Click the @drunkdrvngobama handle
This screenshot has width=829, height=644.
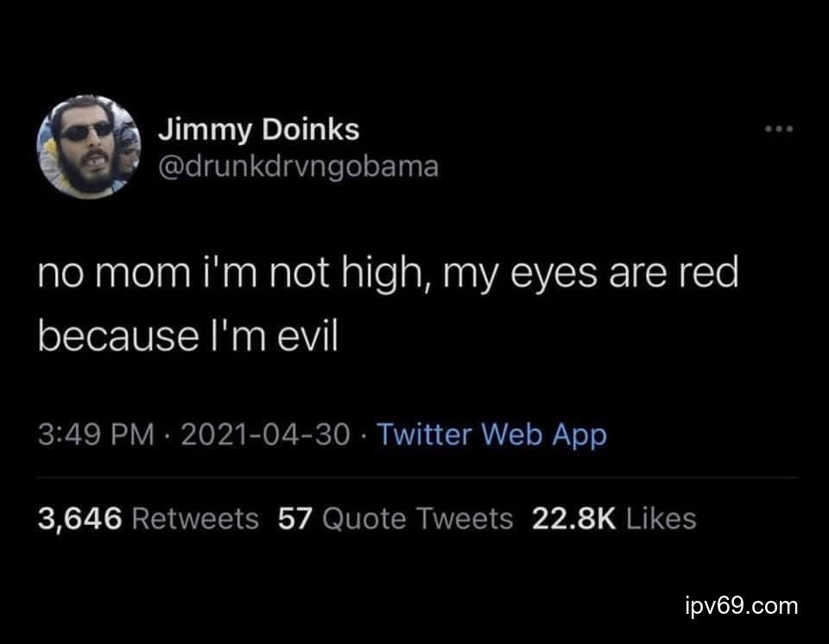[298, 165]
